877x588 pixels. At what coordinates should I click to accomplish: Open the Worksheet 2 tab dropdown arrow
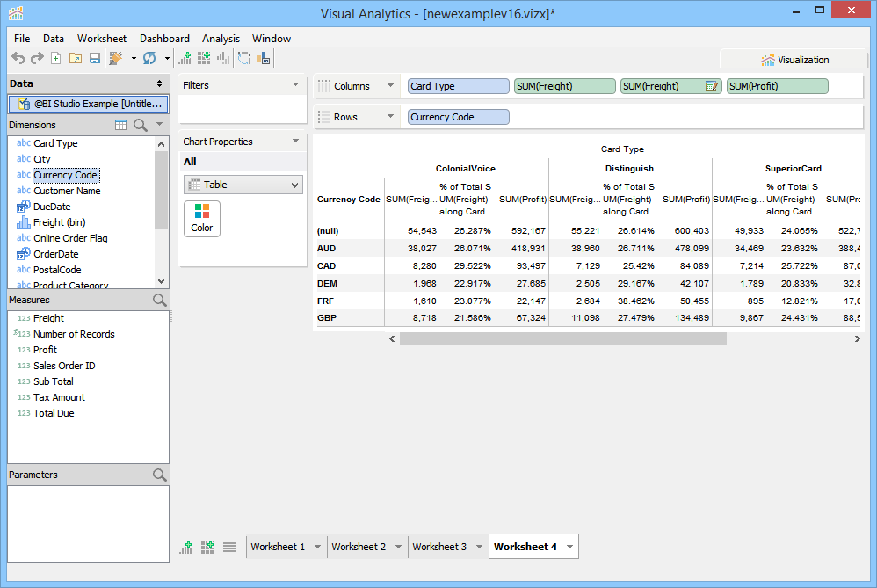400,547
